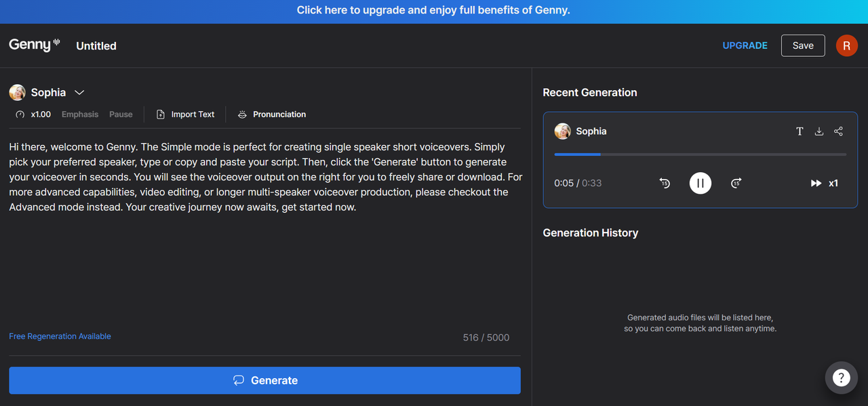Open the Pronunciation editor

tap(271, 115)
